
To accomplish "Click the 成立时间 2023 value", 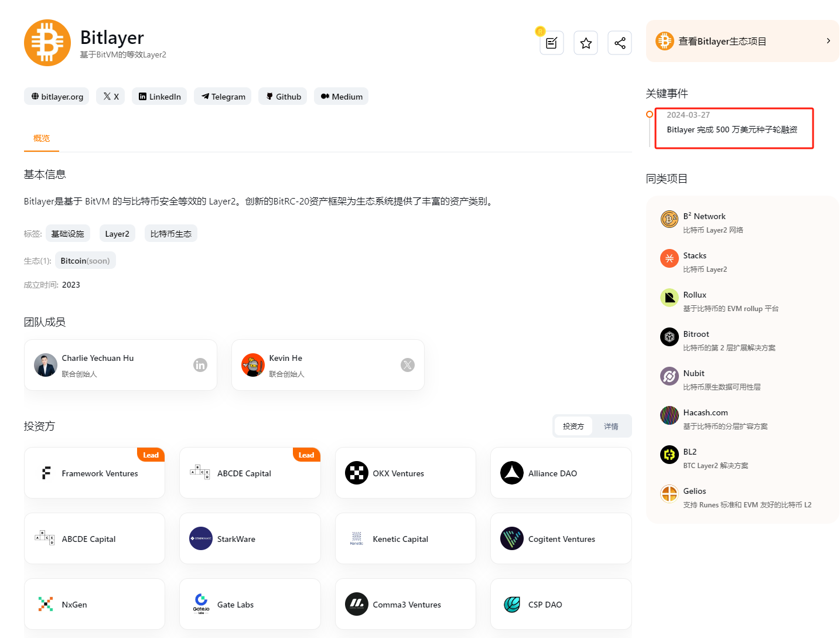I will [71, 285].
